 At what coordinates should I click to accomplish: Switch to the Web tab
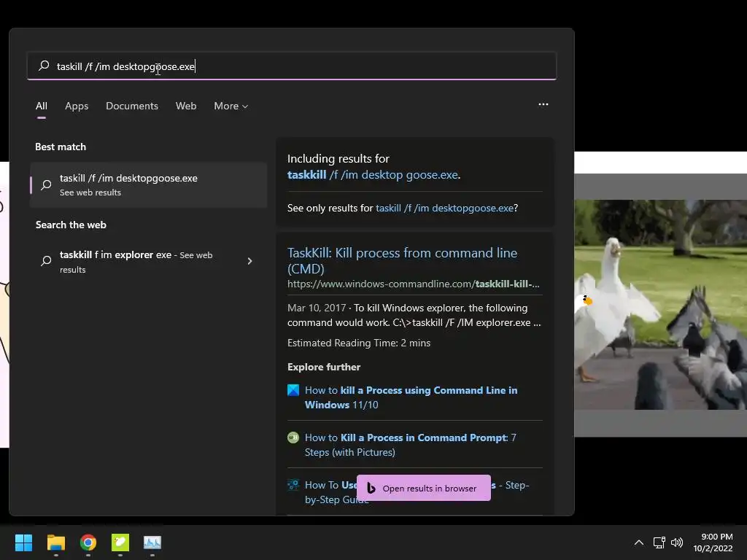tap(186, 106)
